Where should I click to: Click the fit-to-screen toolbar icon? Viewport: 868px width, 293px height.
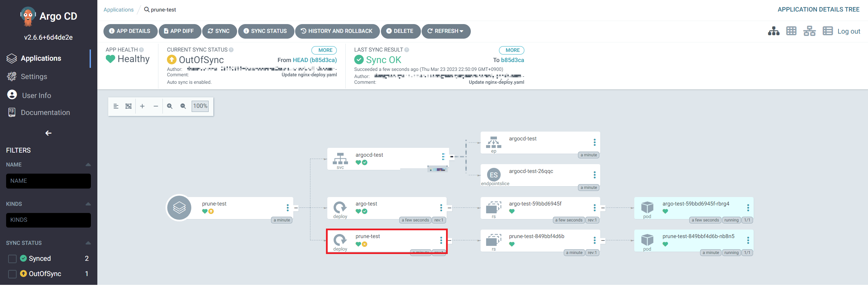pyautogui.click(x=129, y=106)
